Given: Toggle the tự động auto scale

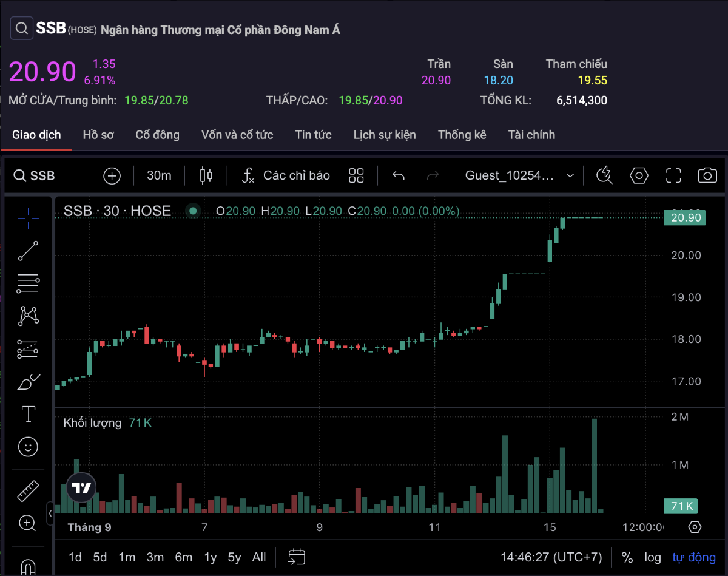Looking at the screenshot, I should click(694, 557).
